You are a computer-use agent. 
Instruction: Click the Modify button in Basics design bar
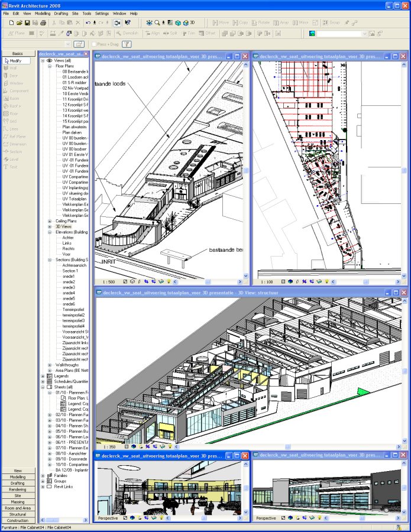point(17,61)
